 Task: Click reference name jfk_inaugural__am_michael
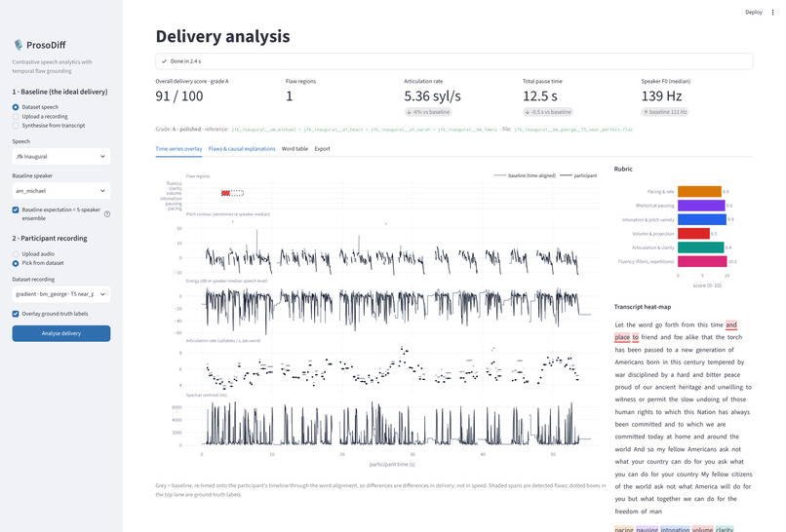tap(263, 130)
